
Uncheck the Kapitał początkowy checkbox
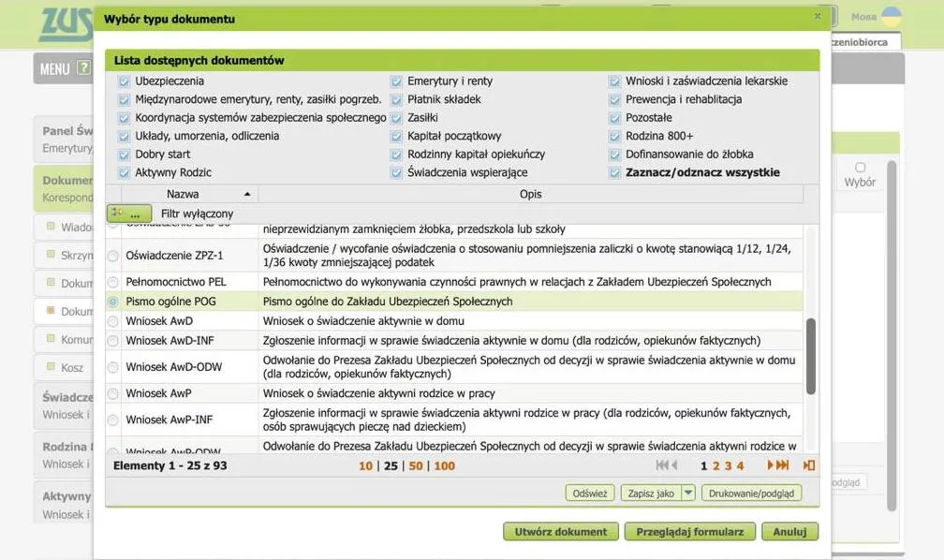tap(396, 136)
